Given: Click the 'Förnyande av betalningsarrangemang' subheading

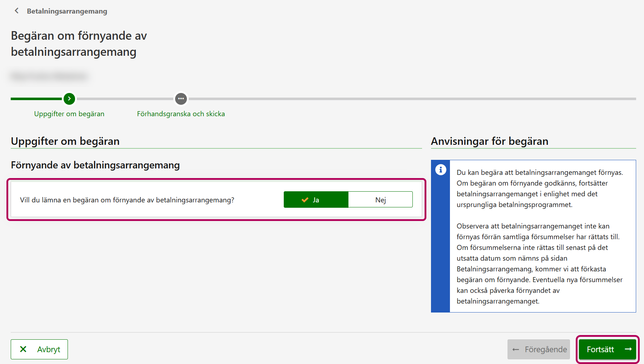Looking at the screenshot, I should [x=95, y=165].
